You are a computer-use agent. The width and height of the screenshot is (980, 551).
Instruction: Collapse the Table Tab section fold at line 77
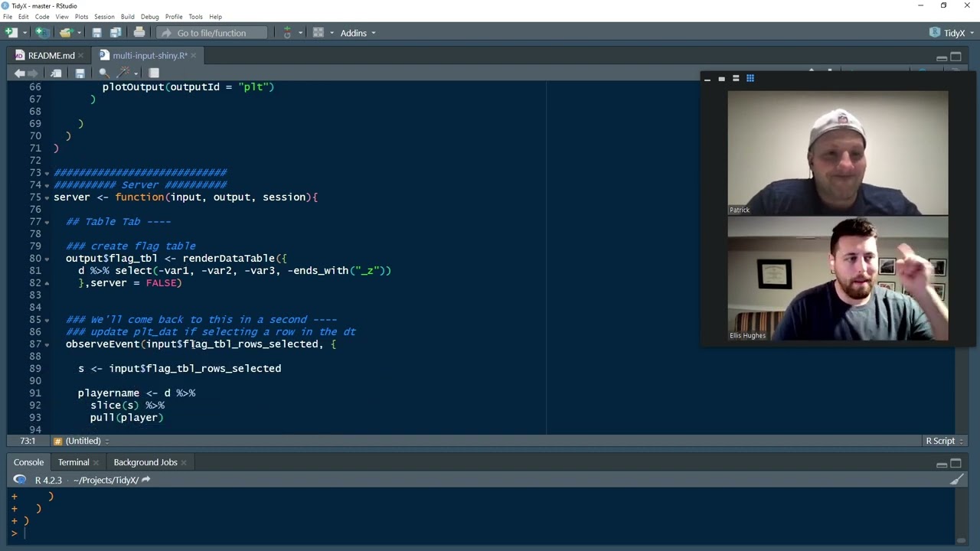coord(47,222)
